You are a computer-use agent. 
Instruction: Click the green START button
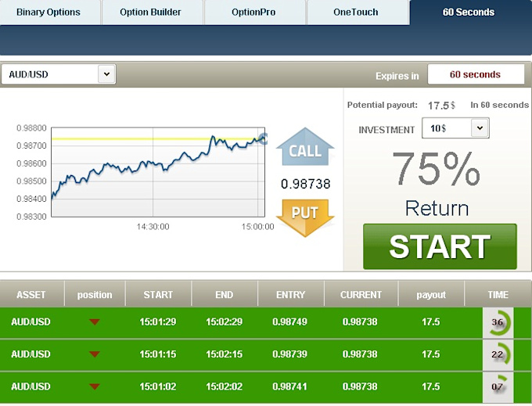coord(440,246)
